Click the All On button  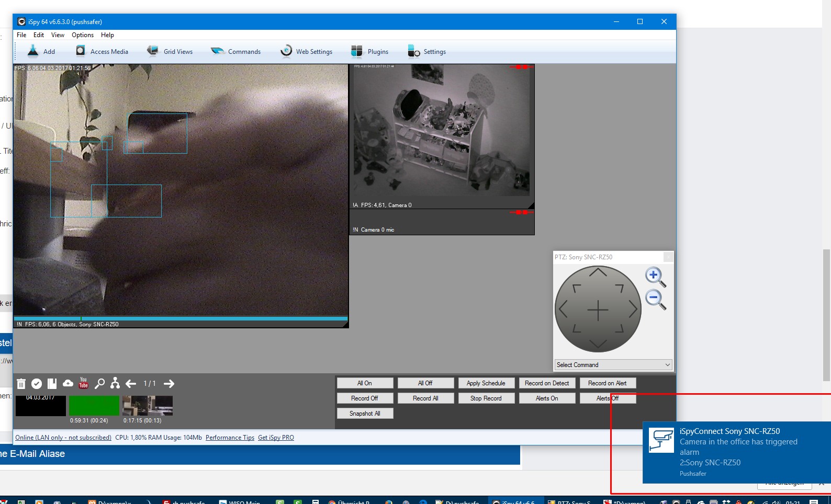(x=365, y=383)
